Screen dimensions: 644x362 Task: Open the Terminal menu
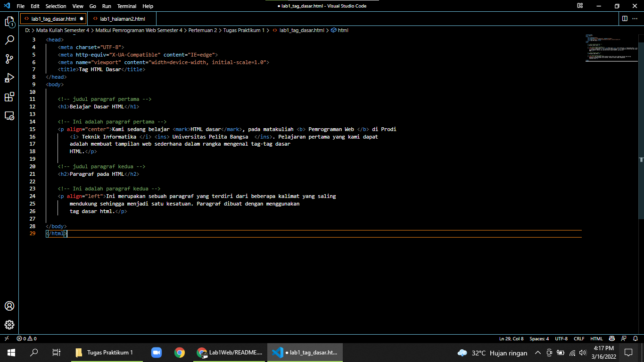[x=126, y=6]
